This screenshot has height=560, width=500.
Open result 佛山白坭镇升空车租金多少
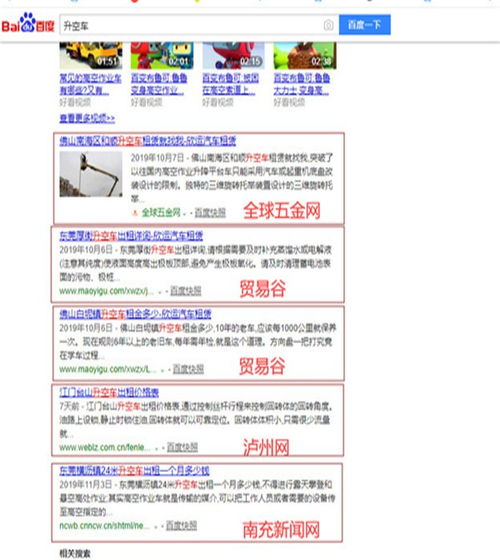(135, 314)
